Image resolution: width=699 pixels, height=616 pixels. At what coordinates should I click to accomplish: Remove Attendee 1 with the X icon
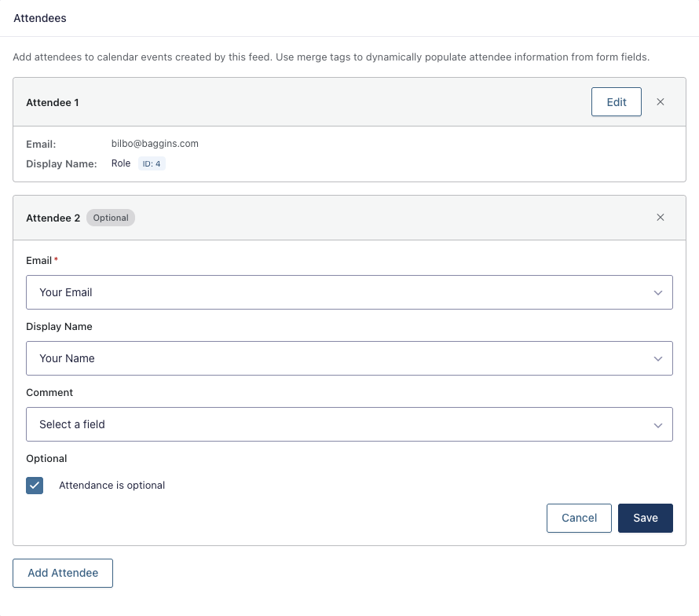pyautogui.click(x=661, y=102)
